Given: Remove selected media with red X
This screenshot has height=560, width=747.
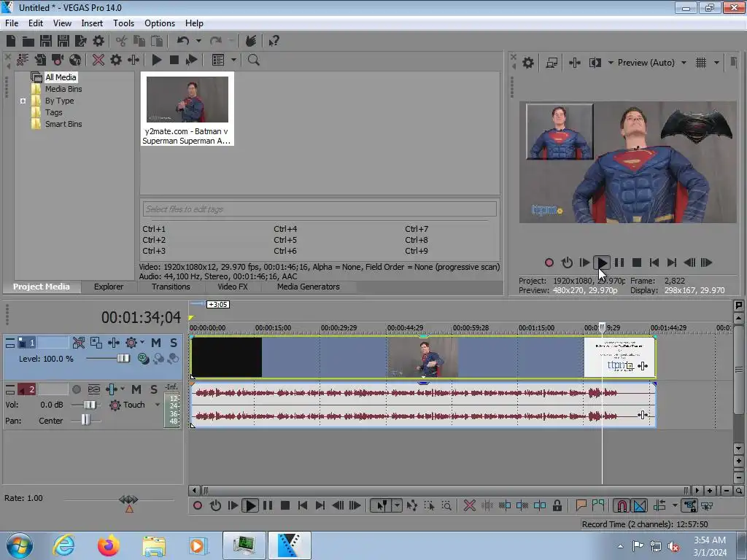Looking at the screenshot, I should [98, 60].
